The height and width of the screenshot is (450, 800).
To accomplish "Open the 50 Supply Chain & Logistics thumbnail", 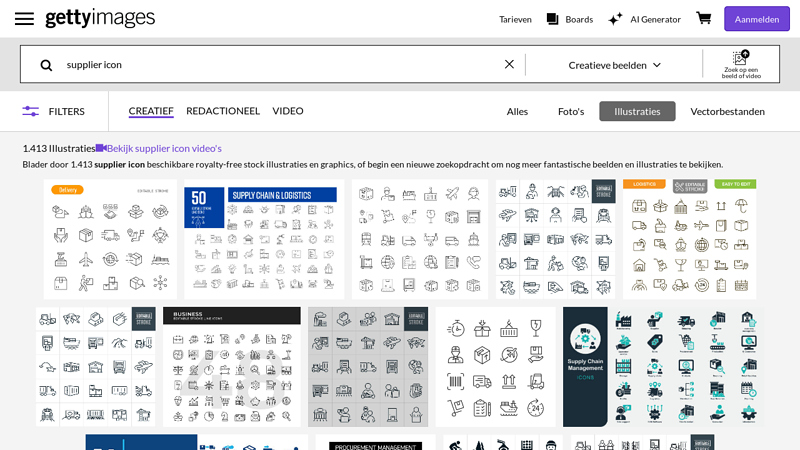I will tap(264, 239).
